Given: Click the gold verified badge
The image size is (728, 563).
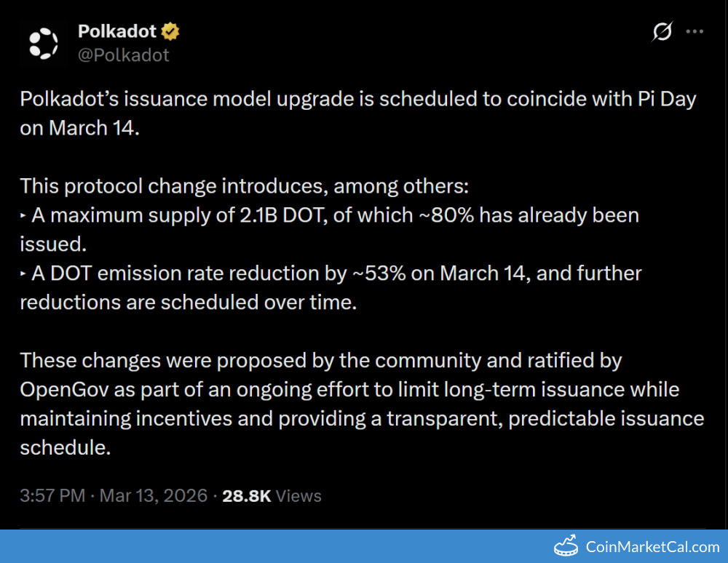Looking at the screenshot, I should tap(171, 32).
